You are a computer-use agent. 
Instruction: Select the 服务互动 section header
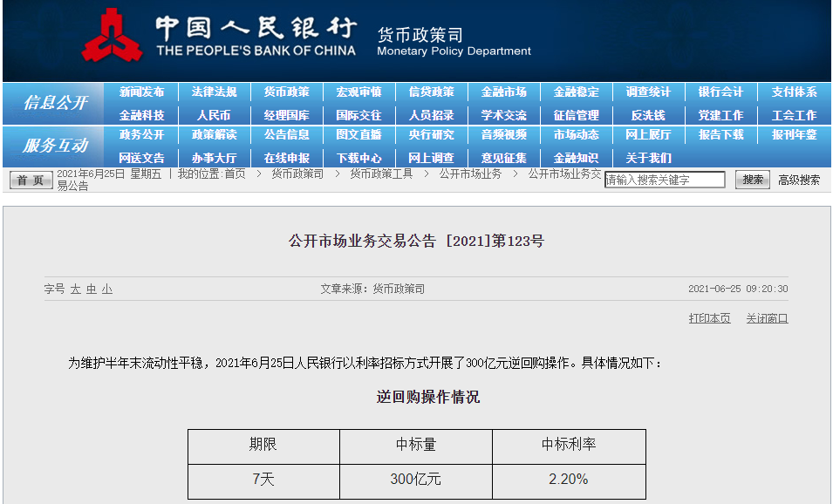tap(55, 145)
